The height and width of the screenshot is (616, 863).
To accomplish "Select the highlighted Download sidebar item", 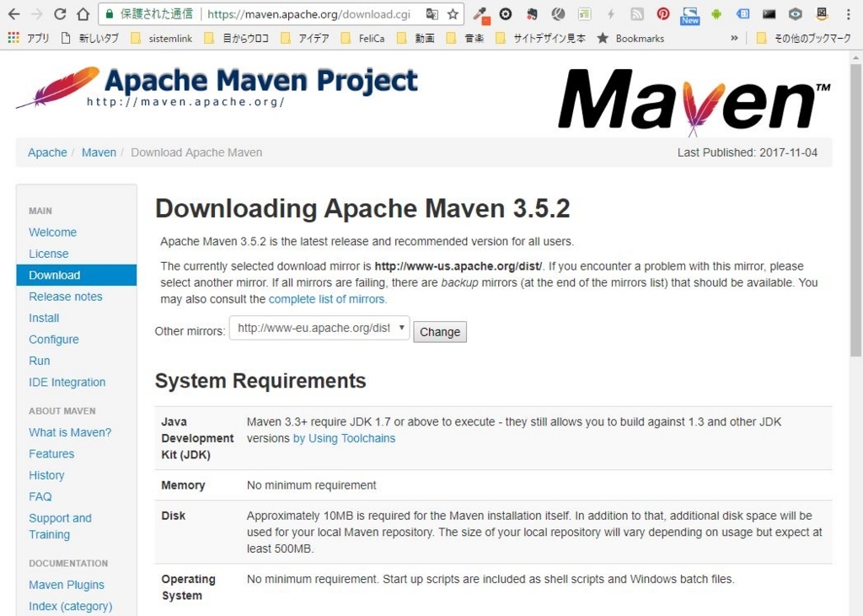I will pyautogui.click(x=77, y=276).
